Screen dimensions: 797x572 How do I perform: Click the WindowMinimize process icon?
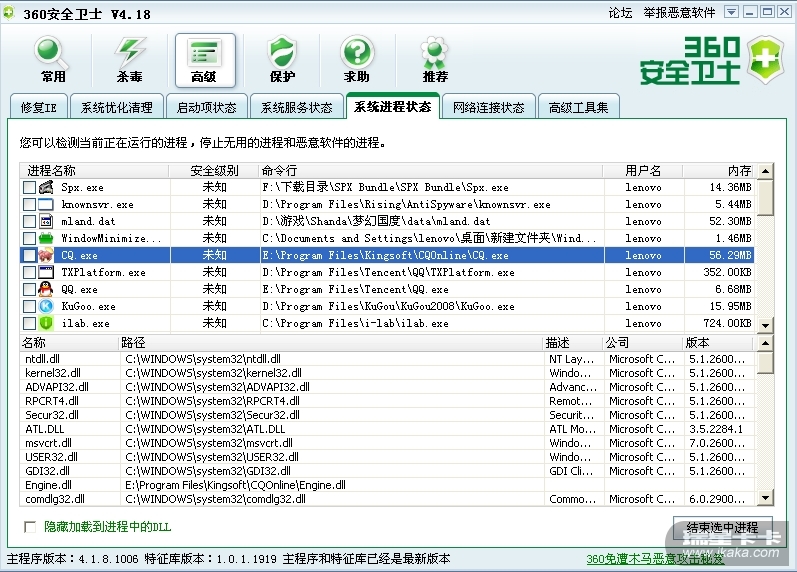46,238
